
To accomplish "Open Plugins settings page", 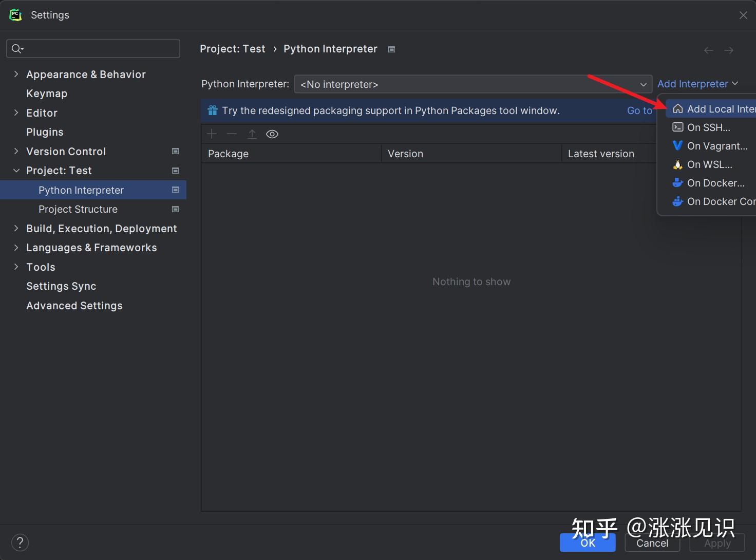I will click(x=45, y=132).
